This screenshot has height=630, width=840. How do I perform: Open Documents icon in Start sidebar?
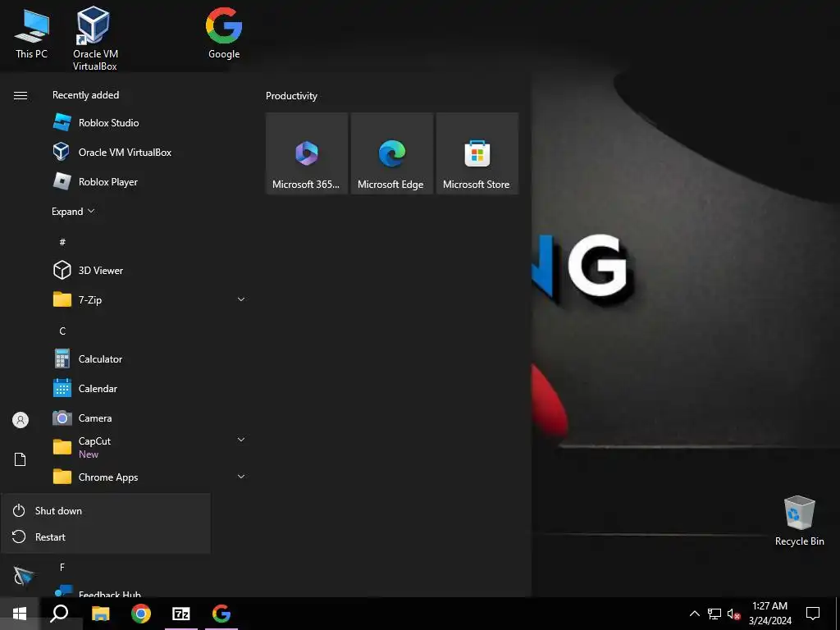(x=21, y=459)
